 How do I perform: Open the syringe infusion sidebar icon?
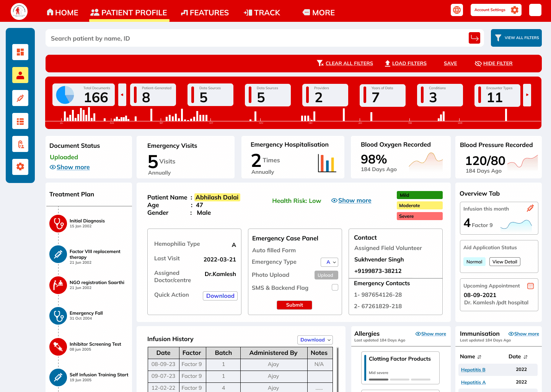[x=20, y=98]
